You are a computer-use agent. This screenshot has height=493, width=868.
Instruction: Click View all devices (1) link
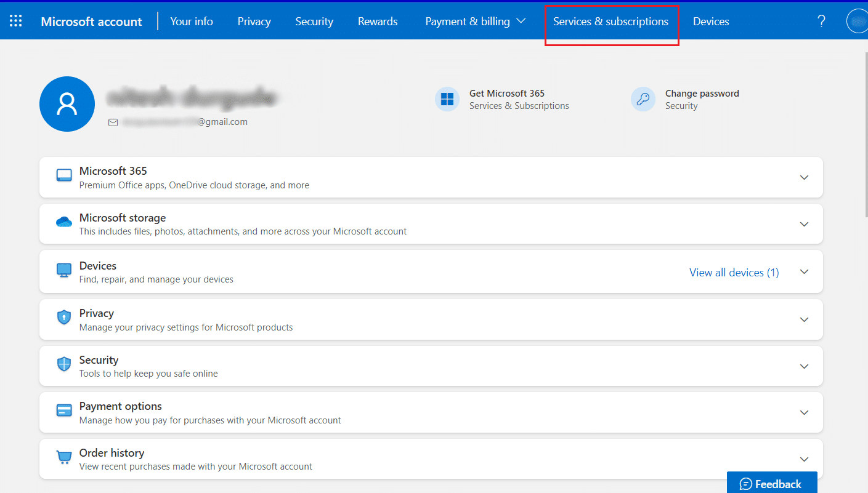pyautogui.click(x=734, y=272)
